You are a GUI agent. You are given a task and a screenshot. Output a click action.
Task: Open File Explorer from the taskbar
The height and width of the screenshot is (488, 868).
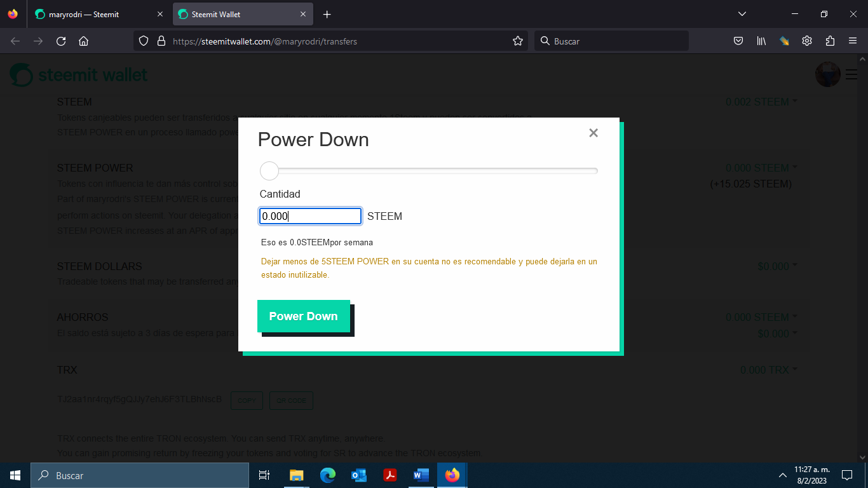[x=297, y=475]
